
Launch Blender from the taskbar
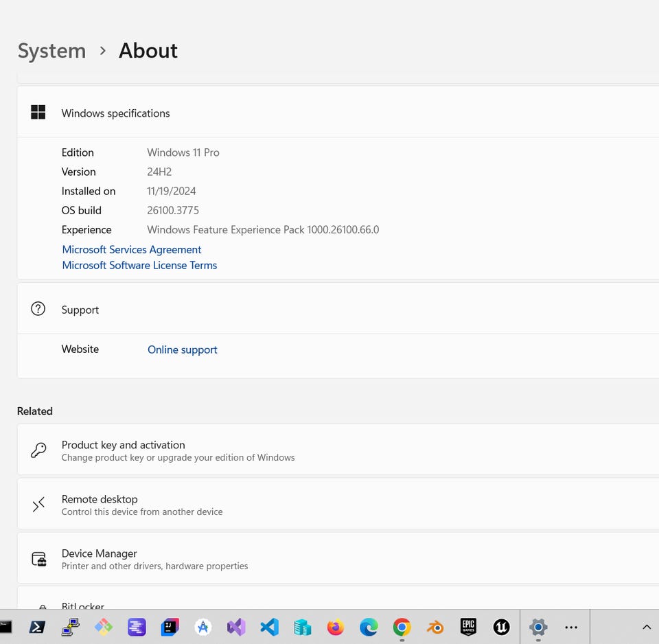435,627
